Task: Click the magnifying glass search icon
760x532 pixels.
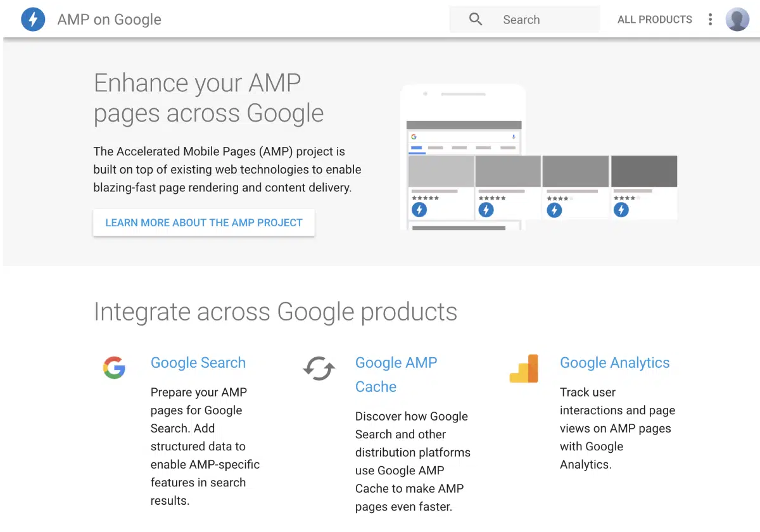Action: pyautogui.click(x=476, y=20)
